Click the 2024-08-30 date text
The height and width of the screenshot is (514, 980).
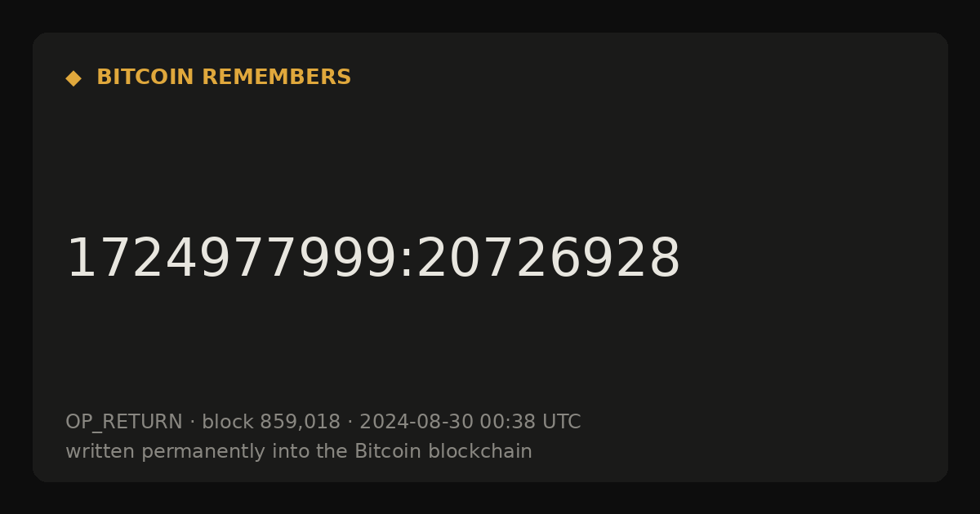[x=416, y=423]
